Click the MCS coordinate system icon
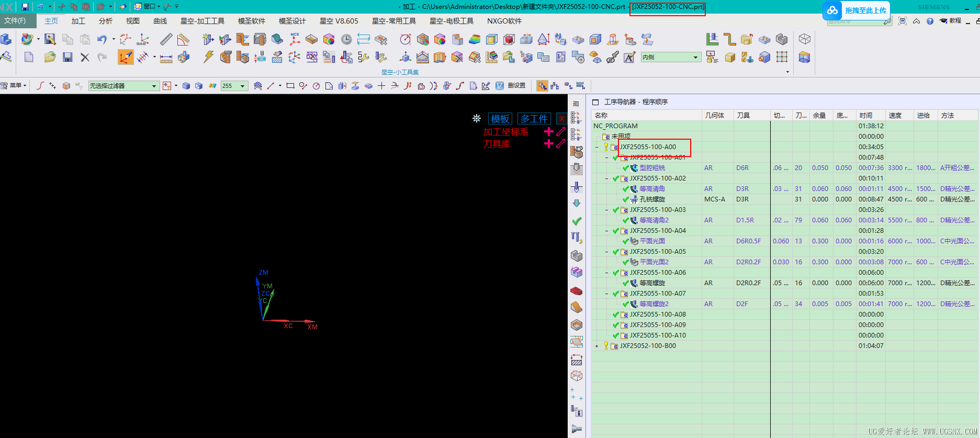980x438 pixels. pyautogui.click(x=295, y=39)
